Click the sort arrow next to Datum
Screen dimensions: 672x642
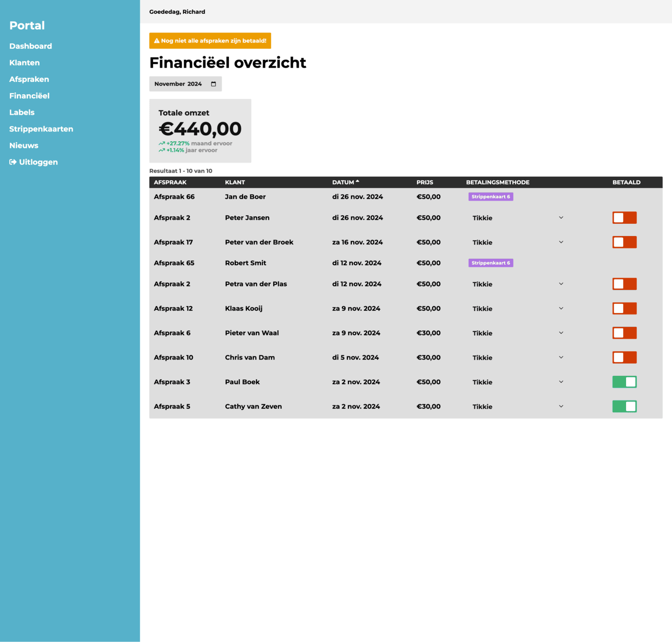click(x=357, y=182)
